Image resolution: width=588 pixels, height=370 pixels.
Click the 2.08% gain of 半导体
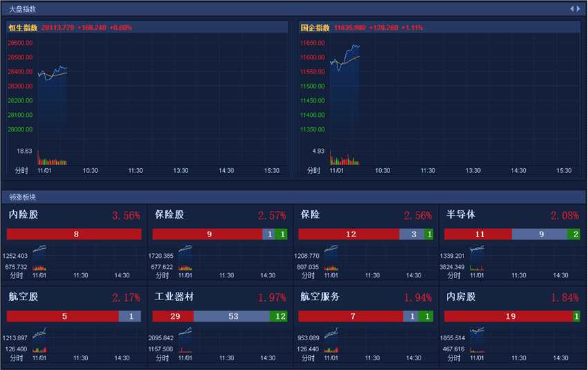pyautogui.click(x=564, y=216)
